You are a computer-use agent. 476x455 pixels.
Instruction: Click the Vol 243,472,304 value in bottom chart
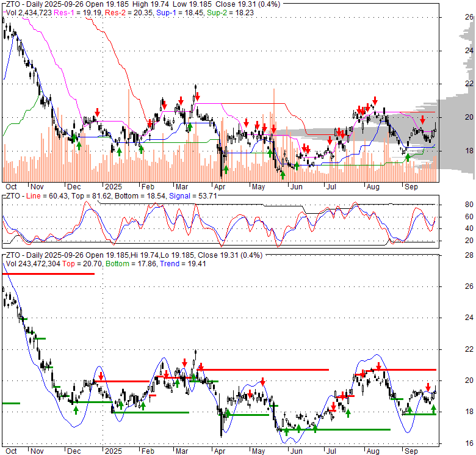tap(33, 264)
